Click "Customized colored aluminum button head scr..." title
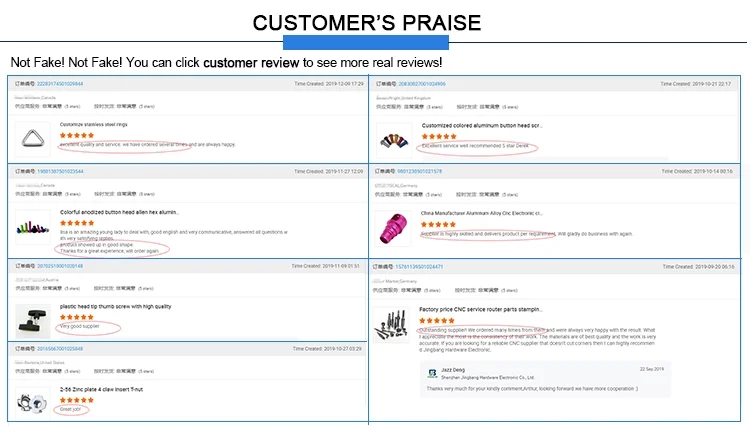This screenshot has width=750, height=426. (x=481, y=125)
